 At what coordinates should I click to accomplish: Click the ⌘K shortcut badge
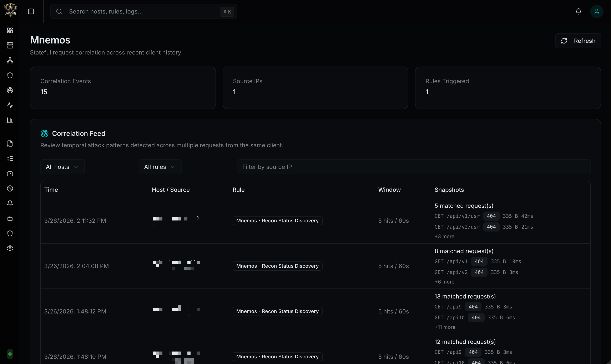point(227,11)
